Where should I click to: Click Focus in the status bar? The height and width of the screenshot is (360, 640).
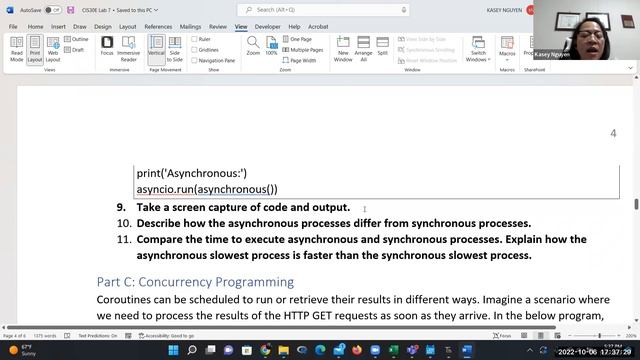(502, 336)
